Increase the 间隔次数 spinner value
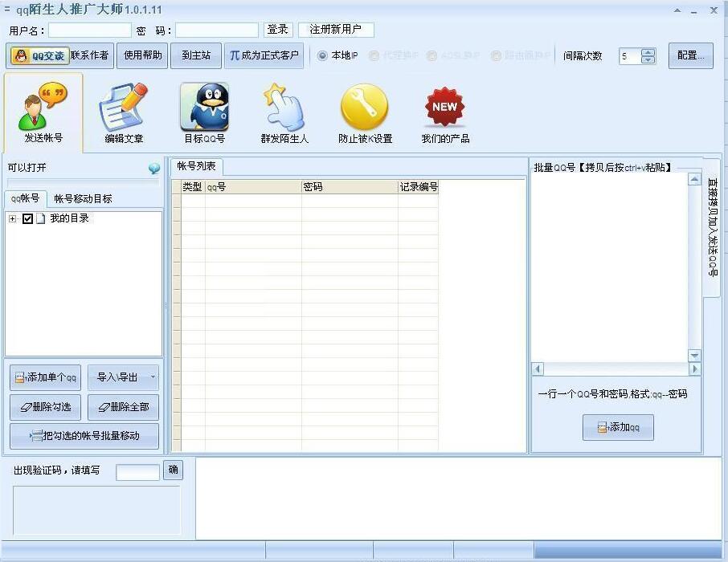This screenshot has height=562, width=728. coord(648,52)
